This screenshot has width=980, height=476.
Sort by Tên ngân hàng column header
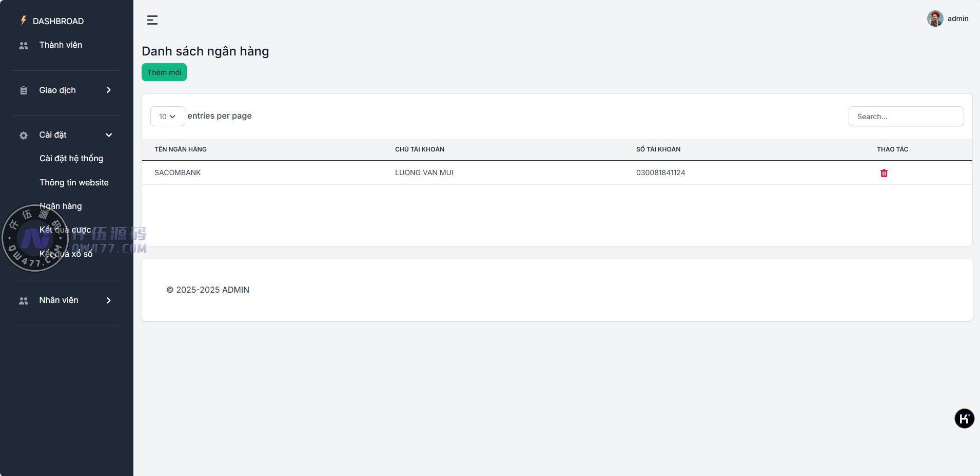click(x=181, y=149)
